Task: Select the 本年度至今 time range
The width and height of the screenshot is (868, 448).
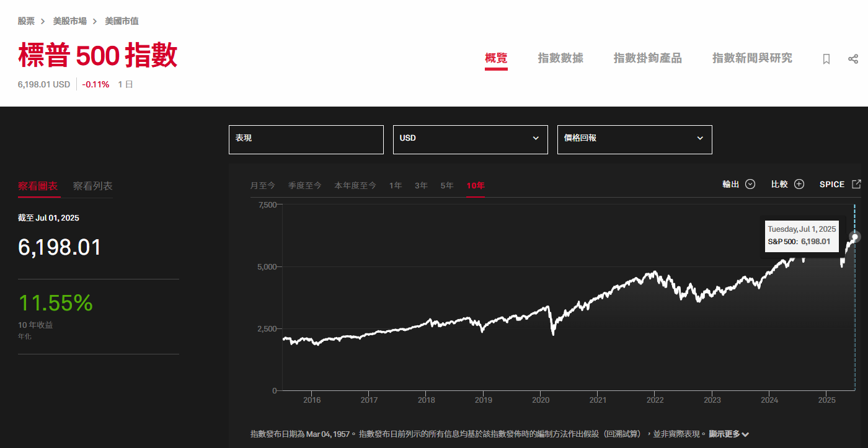Action: (355, 185)
